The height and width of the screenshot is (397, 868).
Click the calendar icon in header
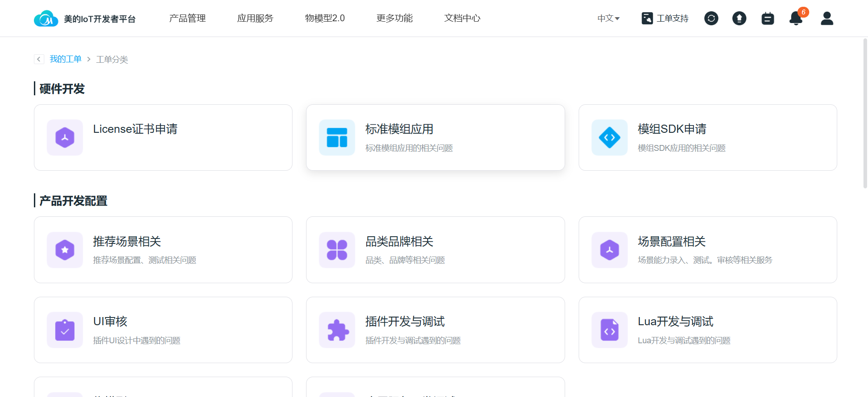[768, 19]
